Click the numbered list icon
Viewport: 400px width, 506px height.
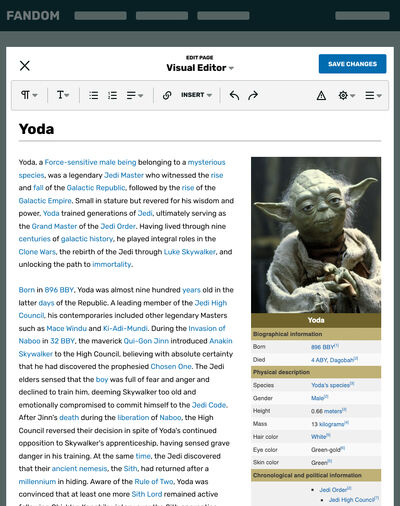point(112,95)
